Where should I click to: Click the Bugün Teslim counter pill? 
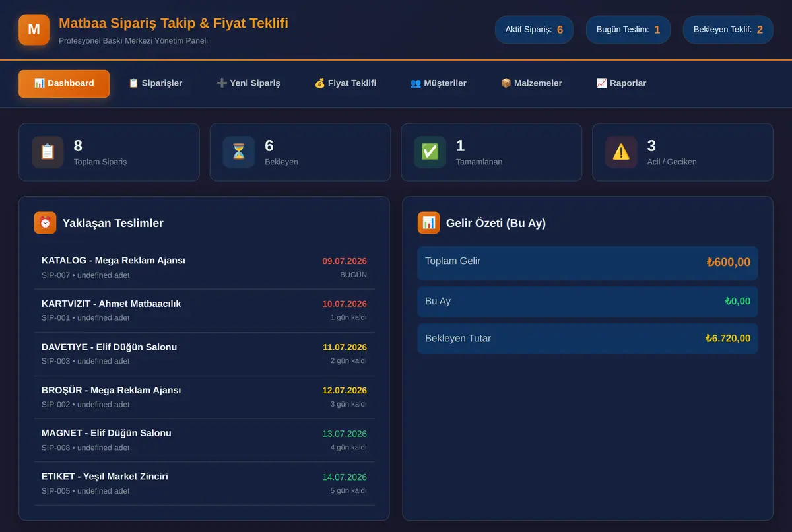click(x=628, y=30)
